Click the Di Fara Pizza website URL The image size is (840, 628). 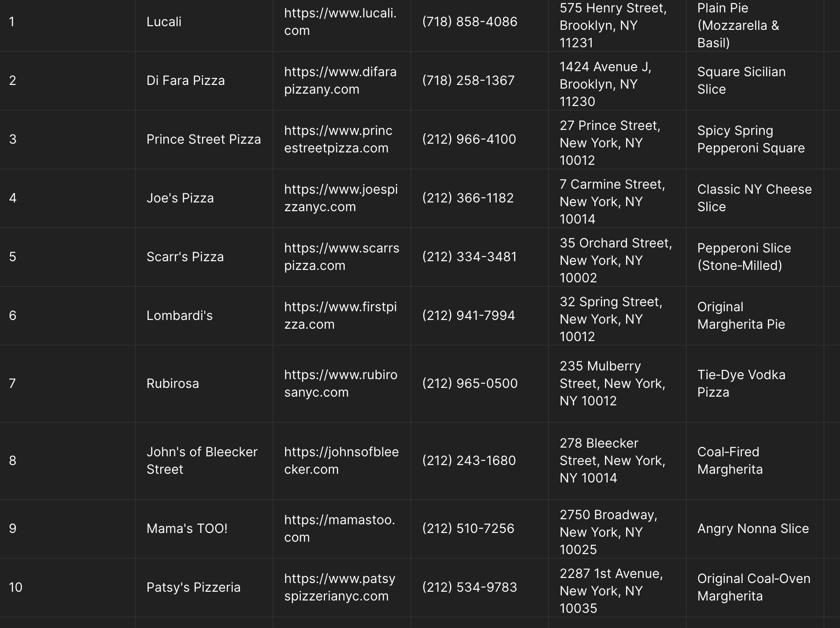point(340,80)
